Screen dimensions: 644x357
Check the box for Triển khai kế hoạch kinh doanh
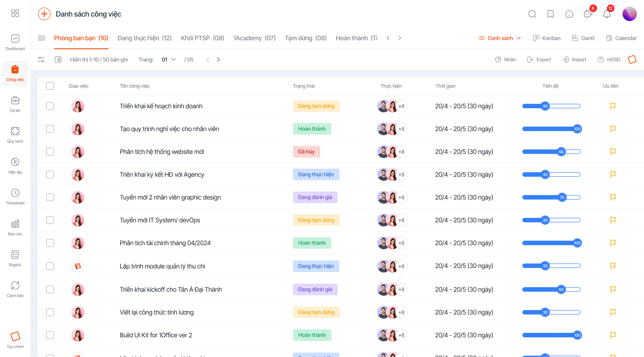(50, 106)
